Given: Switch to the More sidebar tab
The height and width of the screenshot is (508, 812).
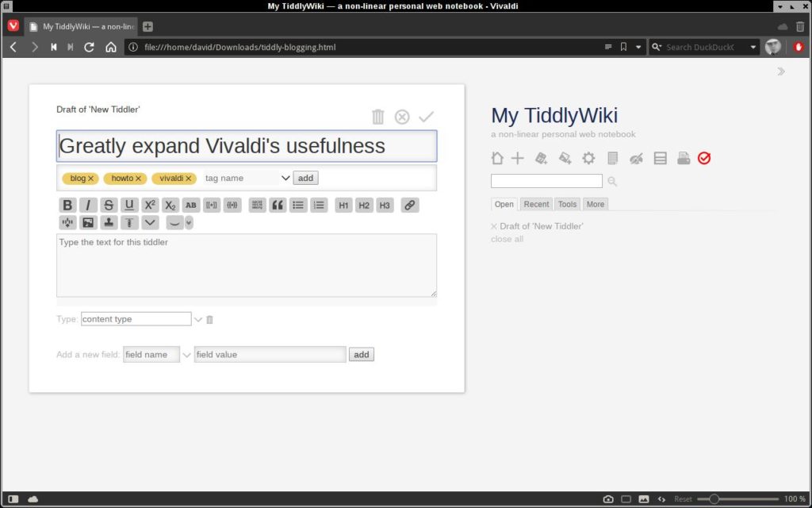Looking at the screenshot, I should point(595,204).
